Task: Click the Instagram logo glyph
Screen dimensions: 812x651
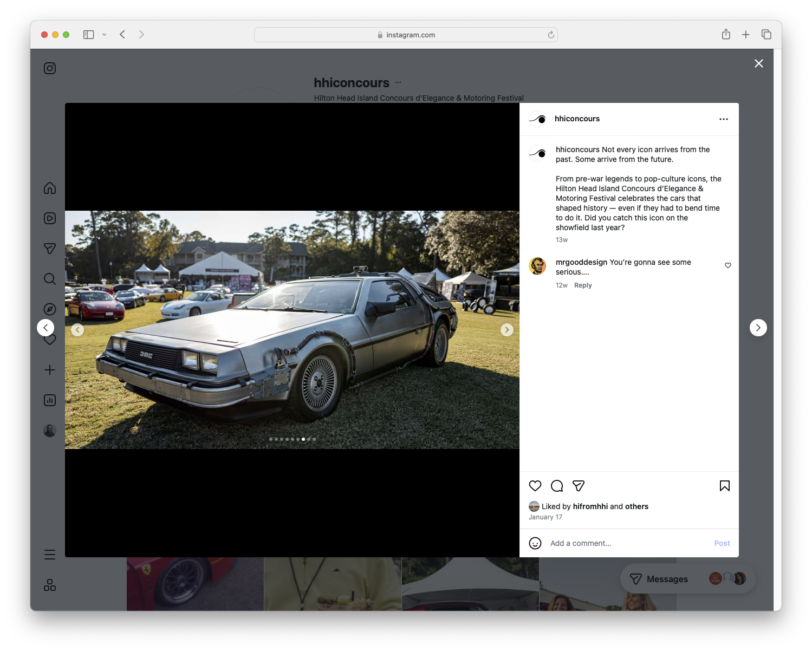Action: pyautogui.click(x=49, y=68)
